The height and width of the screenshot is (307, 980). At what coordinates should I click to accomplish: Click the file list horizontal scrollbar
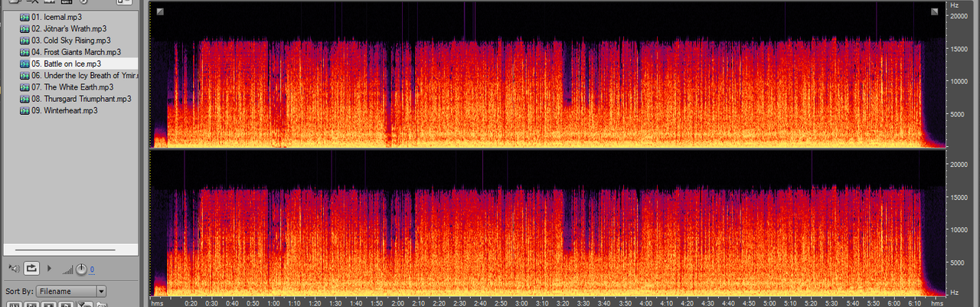tap(64, 250)
